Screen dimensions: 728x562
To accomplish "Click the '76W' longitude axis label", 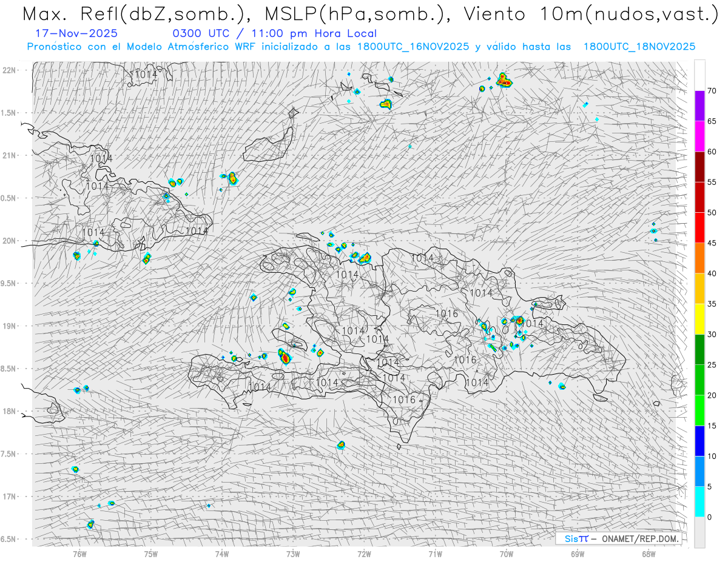I will pyautogui.click(x=80, y=554).
